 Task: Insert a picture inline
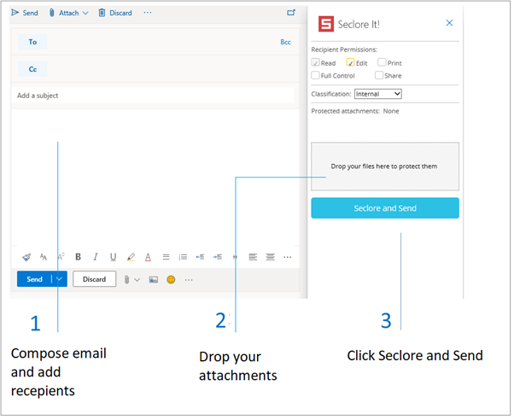click(154, 281)
